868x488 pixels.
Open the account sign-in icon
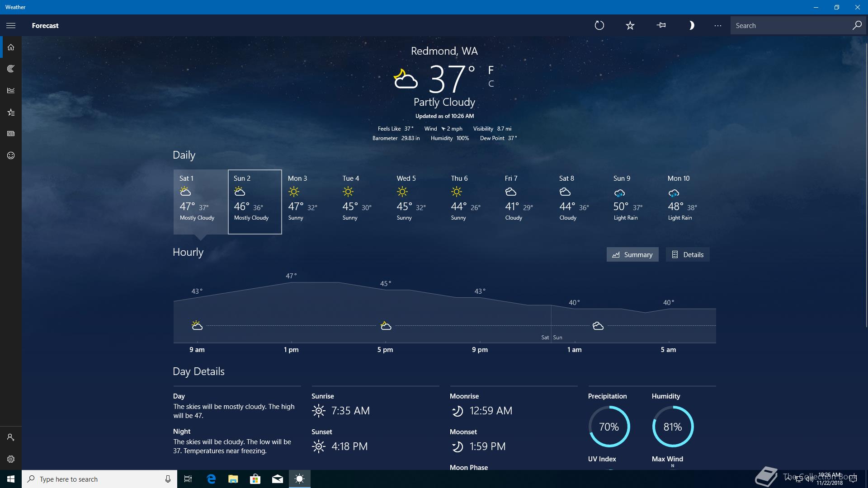[11, 437]
